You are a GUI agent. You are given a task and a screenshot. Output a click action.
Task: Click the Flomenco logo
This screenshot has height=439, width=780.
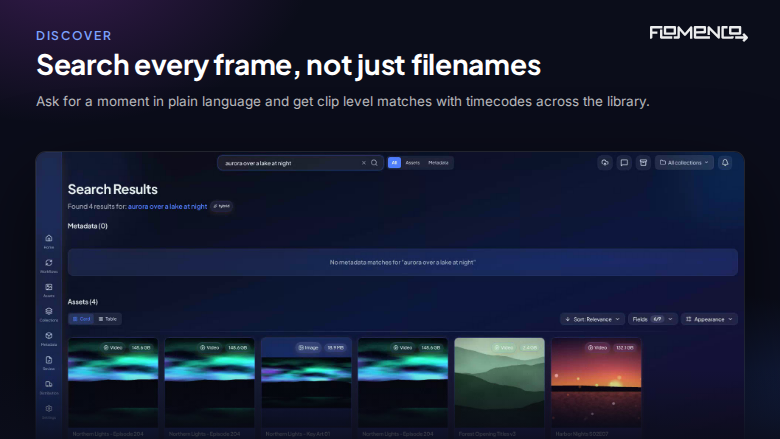698,33
